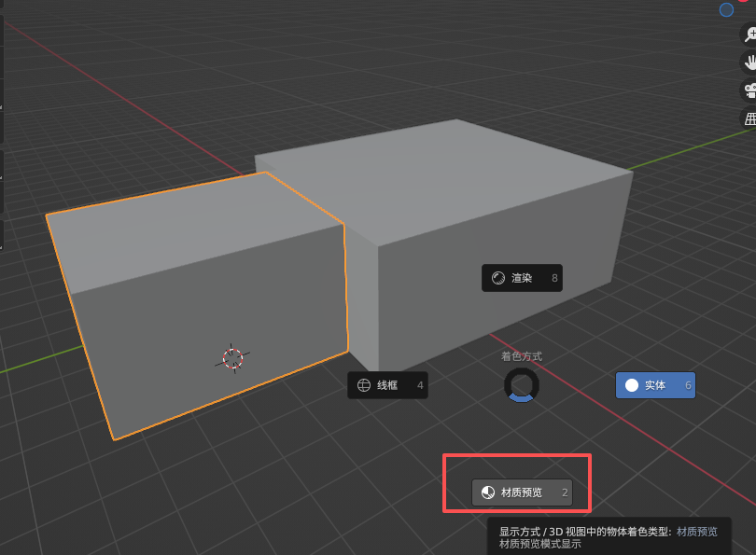The image size is (756, 555).
Task: Click the hand pan view icon
Action: 749,62
